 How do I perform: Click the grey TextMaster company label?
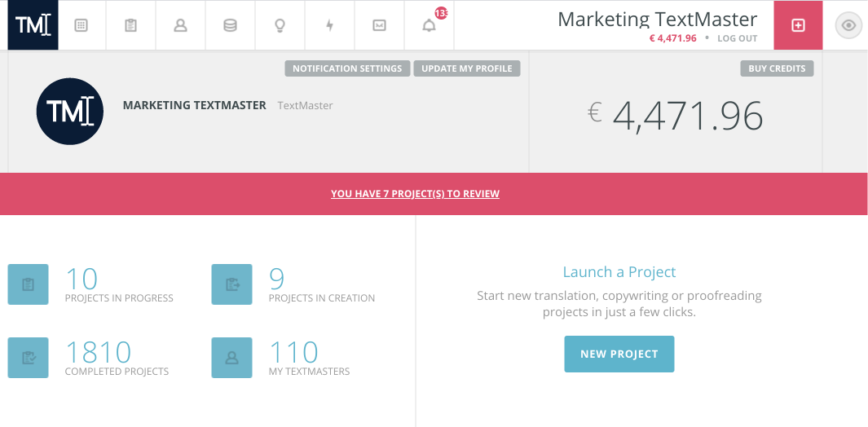(305, 105)
